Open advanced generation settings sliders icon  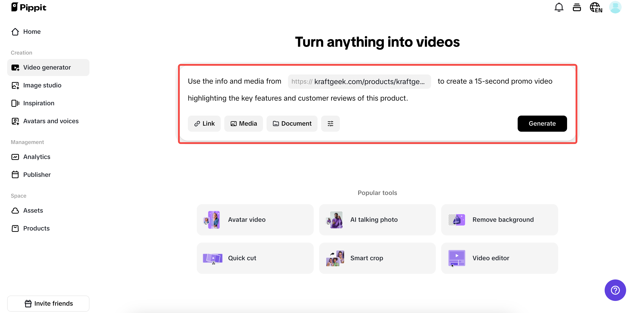point(330,123)
